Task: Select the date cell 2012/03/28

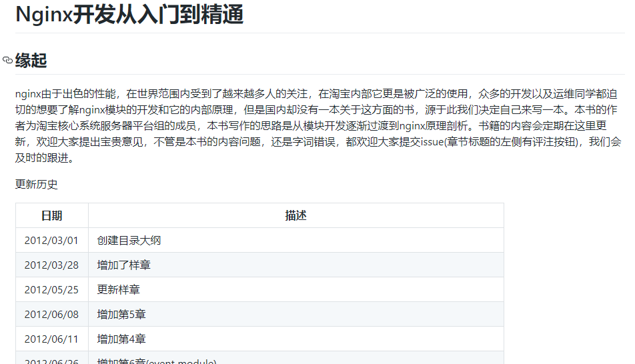Action: coord(52,265)
